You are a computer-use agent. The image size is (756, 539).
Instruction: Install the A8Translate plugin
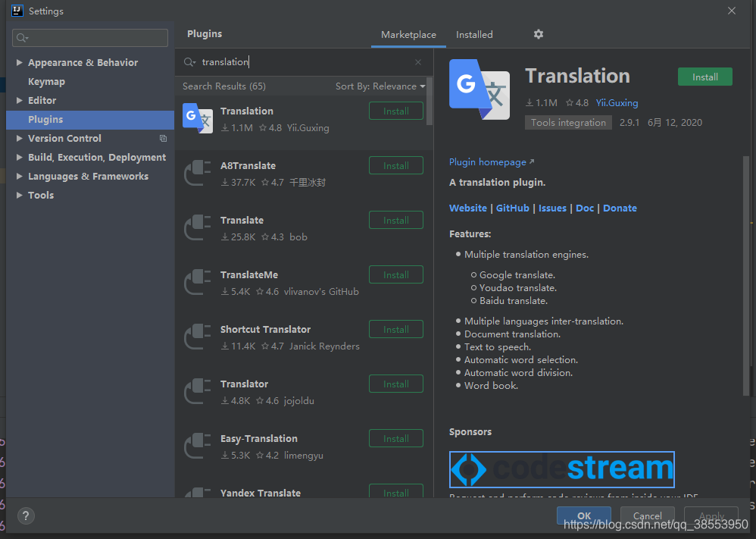coord(396,165)
